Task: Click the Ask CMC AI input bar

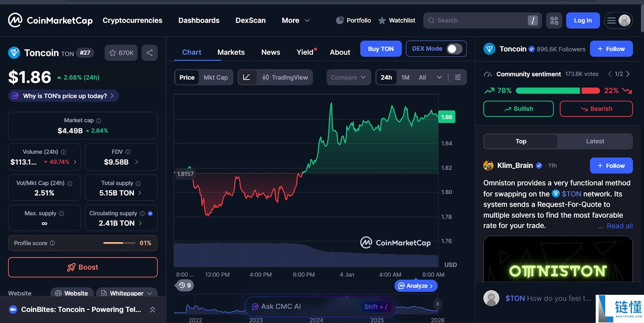Action: point(321,306)
